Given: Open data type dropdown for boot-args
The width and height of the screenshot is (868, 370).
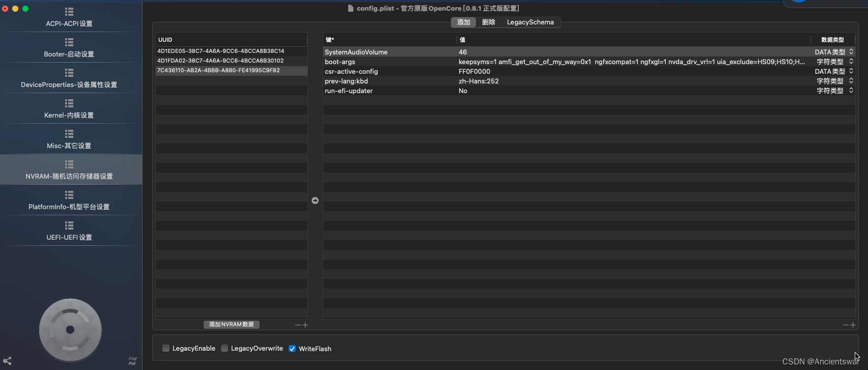Looking at the screenshot, I should tap(851, 62).
